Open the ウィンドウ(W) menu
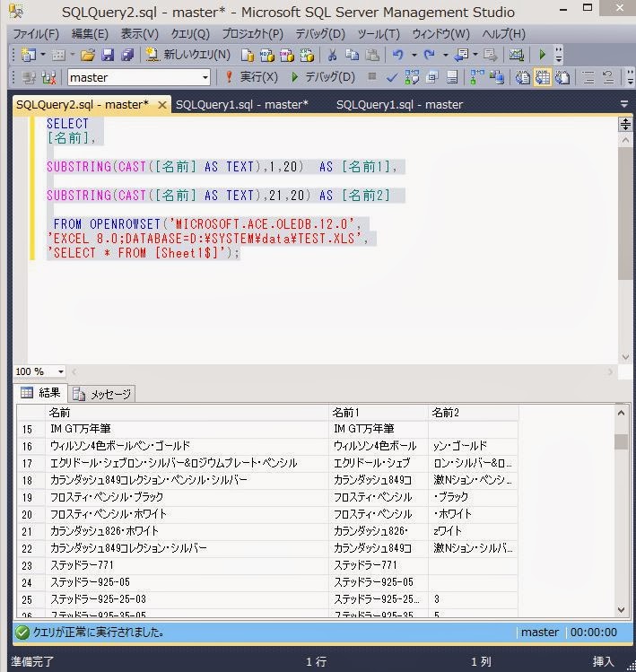The width and height of the screenshot is (636, 672). click(x=440, y=34)
